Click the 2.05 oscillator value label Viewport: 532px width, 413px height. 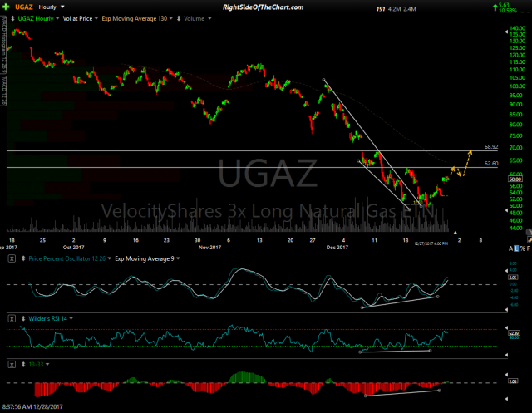click(x=513, y=278)
